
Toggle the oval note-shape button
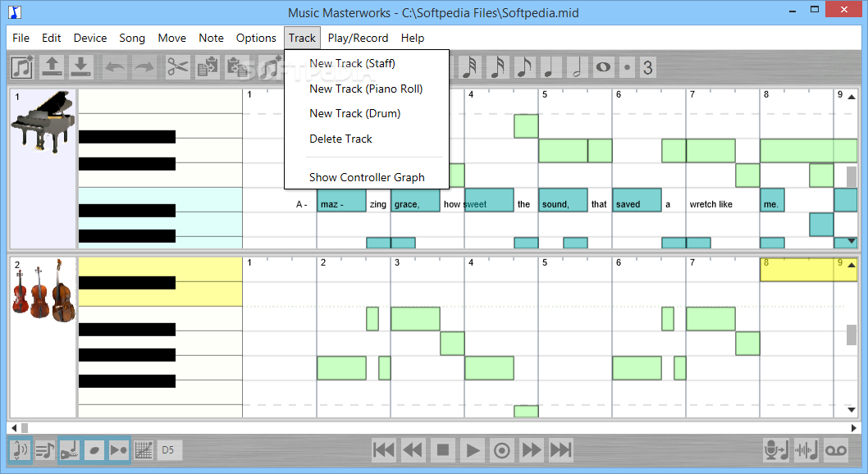(94, 450)
